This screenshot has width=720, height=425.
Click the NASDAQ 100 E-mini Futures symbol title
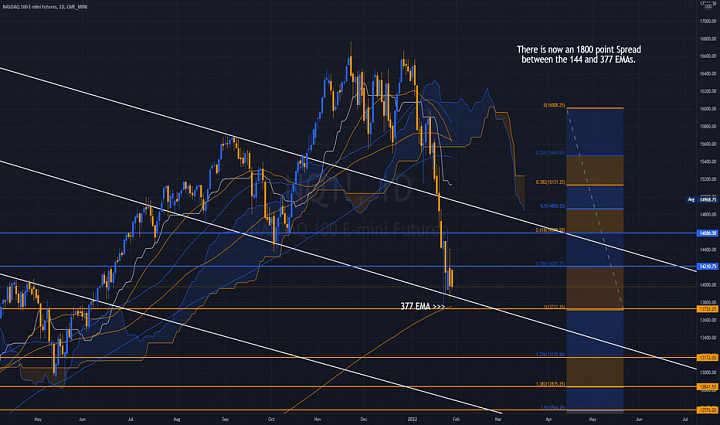[x=44, y=7]
